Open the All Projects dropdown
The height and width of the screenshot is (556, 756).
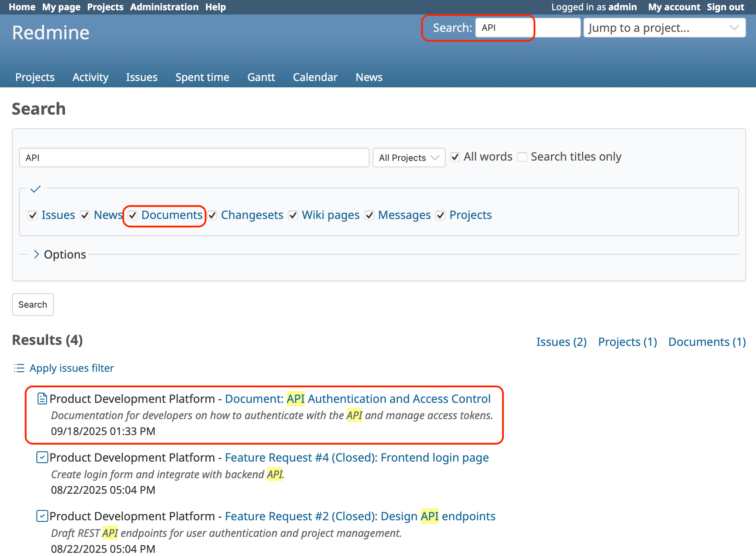(409, 157)
